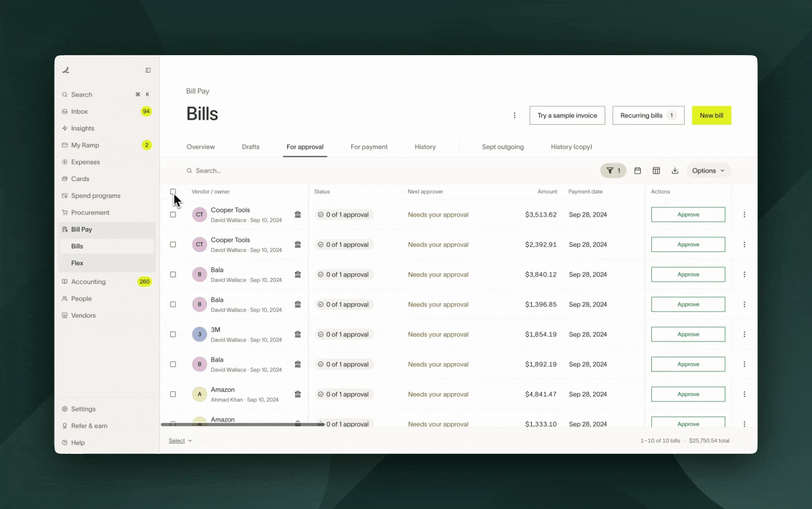Switch to the Drafts tab
Viewport: 812px width, 509px height.
pos(251,147)
